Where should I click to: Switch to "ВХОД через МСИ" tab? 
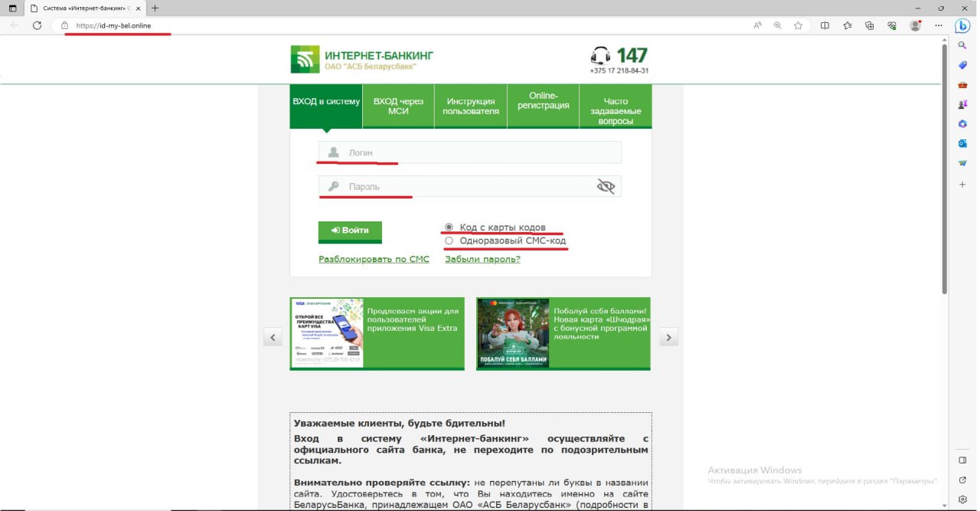point(398,106)
